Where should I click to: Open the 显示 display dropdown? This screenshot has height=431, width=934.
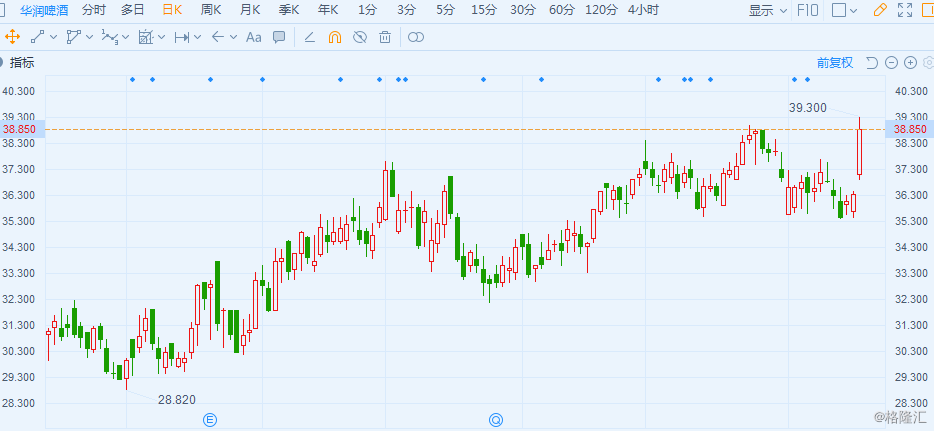[768, 10]
